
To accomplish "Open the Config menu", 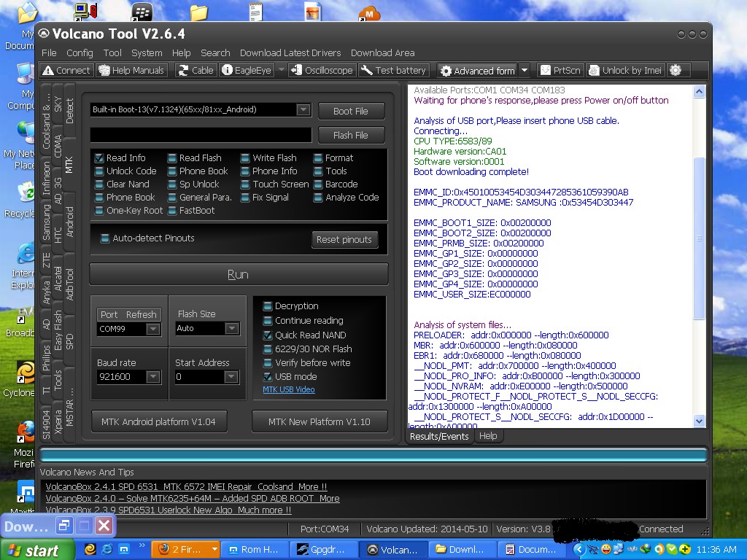I will point(80,52).
